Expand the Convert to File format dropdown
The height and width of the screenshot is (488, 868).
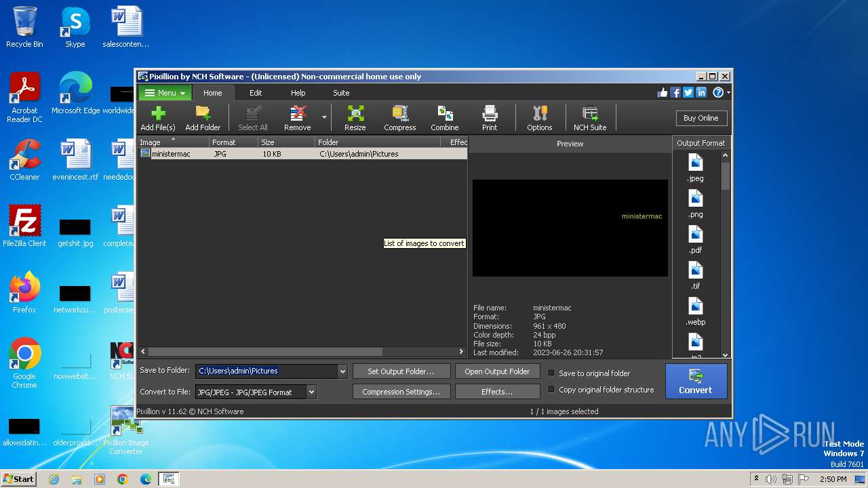(x=311, y=392)
